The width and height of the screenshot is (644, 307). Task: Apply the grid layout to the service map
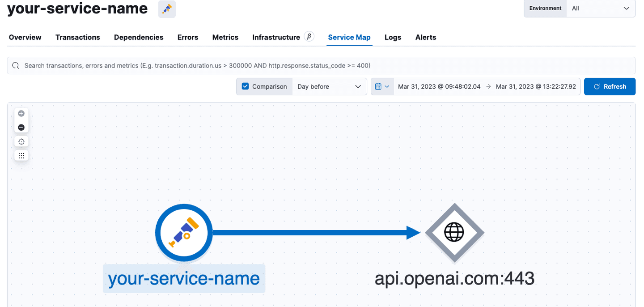[21, 155]
